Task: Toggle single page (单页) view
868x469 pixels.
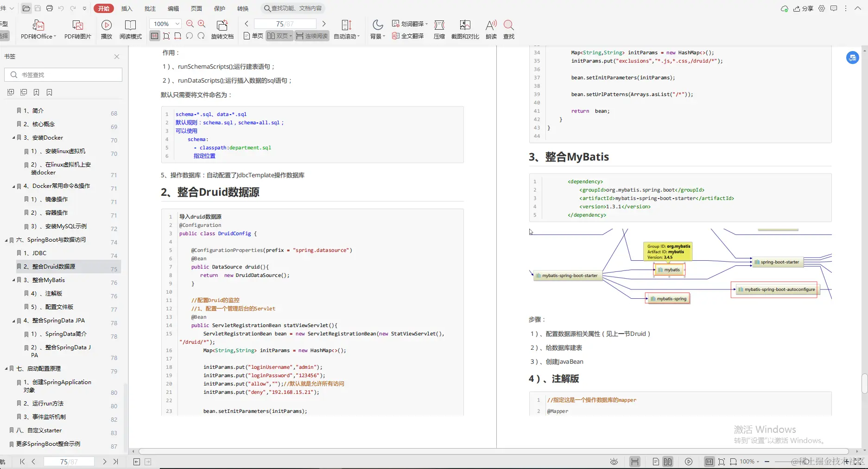Action: point(253,36)
